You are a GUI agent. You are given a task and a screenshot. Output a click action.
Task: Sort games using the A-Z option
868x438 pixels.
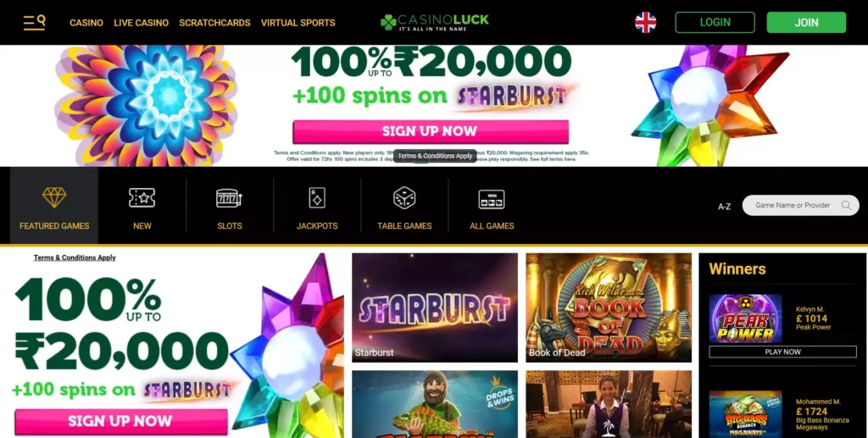724,206
